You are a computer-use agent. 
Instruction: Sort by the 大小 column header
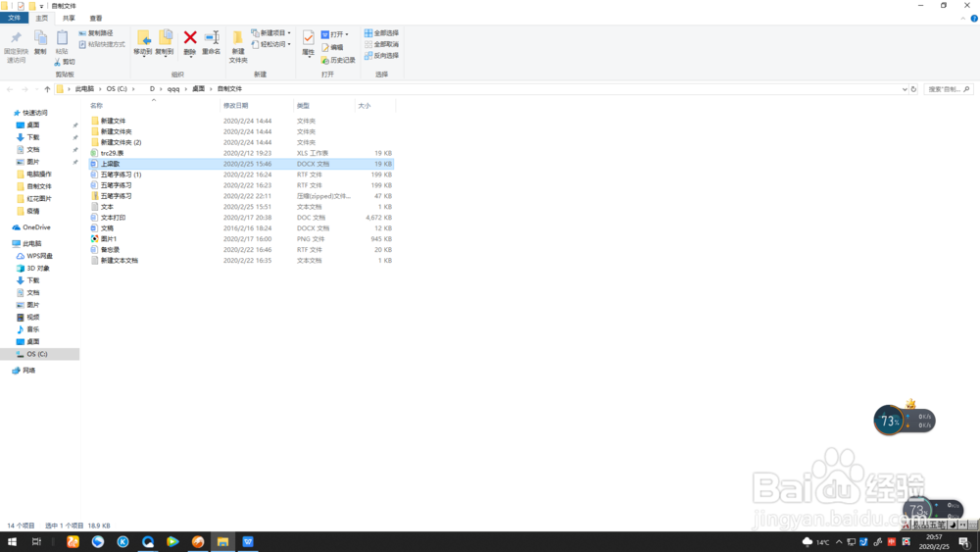365,106
